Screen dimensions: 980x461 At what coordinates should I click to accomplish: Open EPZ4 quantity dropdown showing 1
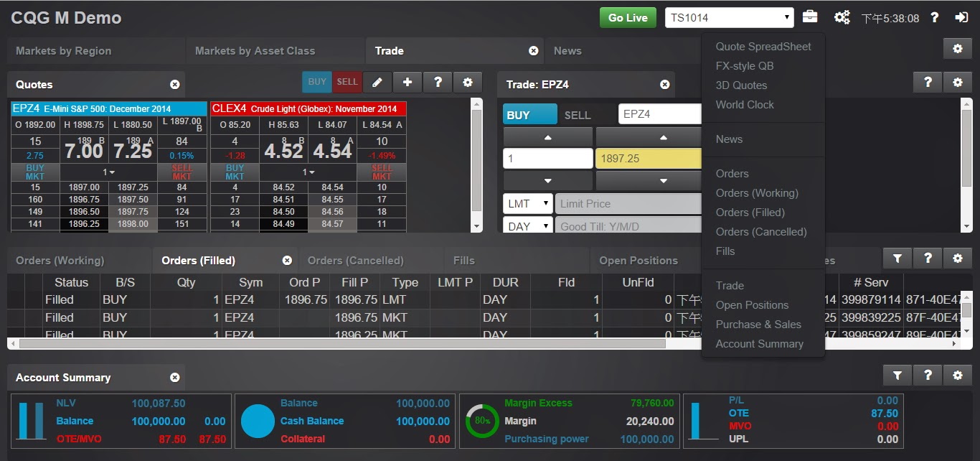tap(109, 172)
